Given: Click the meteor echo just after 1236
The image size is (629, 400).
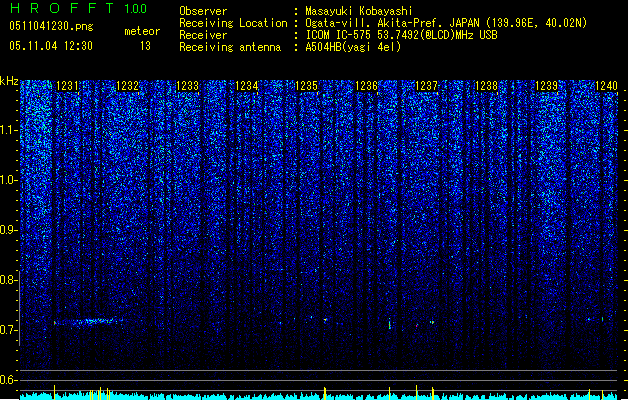Looking at the screenshot, I should point(390,325).
